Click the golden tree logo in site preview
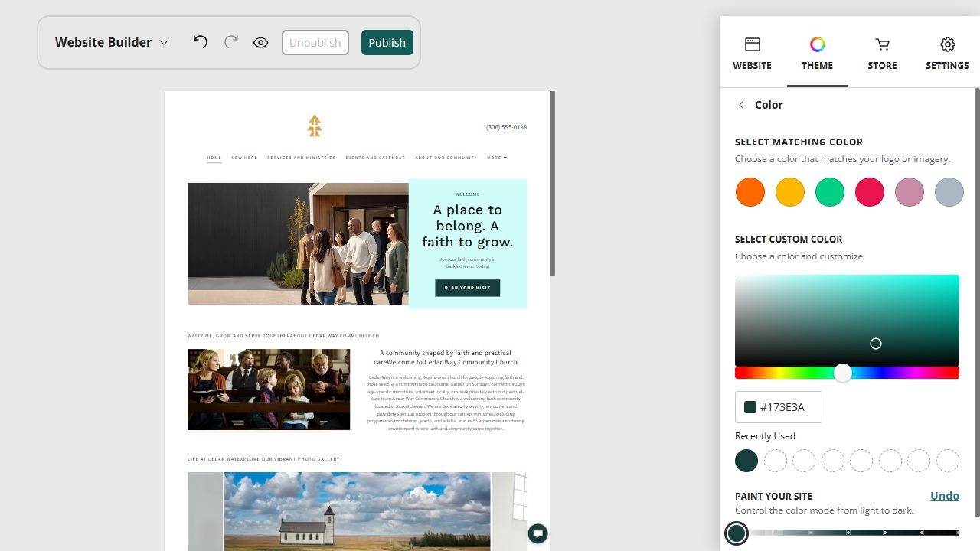Screen dimensions: 980x551 [315, 126]
